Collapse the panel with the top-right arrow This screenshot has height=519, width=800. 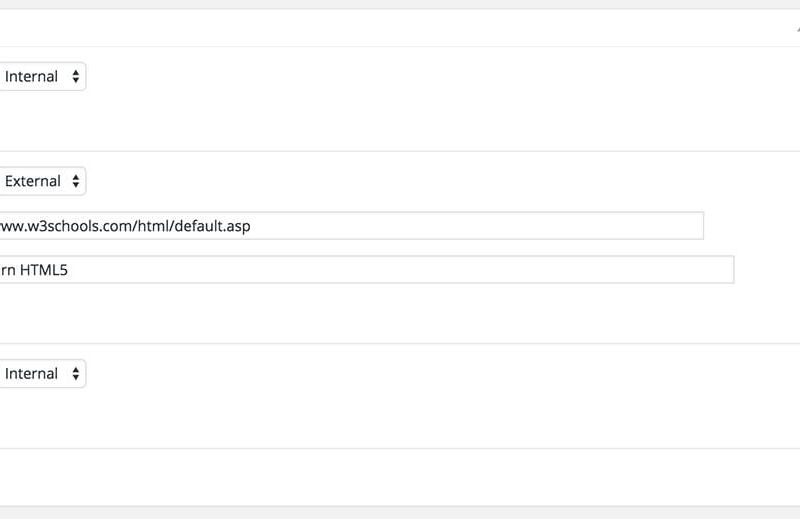[x=797, y=29]
